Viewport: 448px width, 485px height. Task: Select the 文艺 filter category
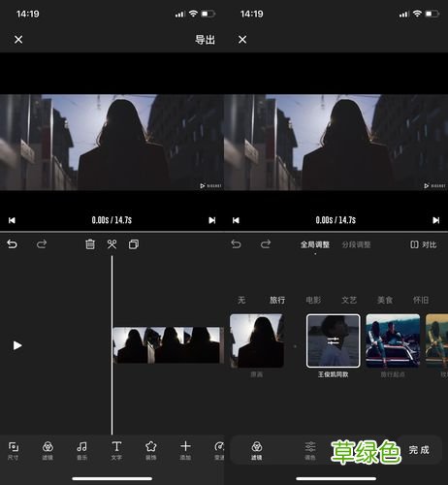click(x=349, y=300)
